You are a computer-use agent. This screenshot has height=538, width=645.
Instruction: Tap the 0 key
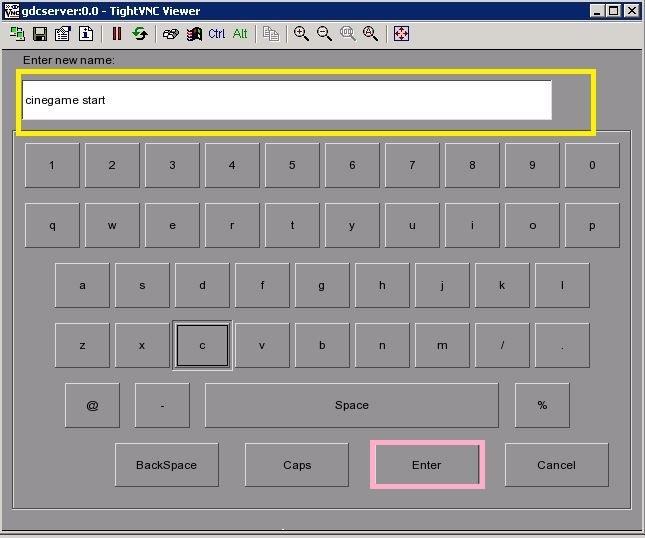click(592, 165)
